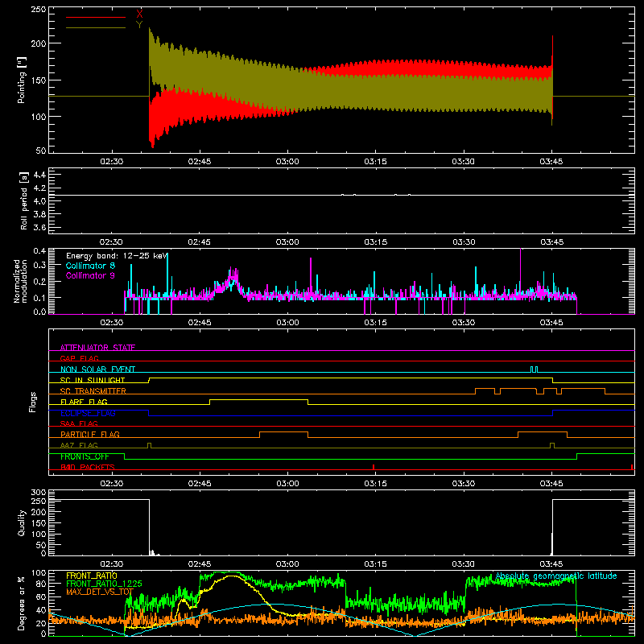
Task: Click the Quality axis label
Action: click(22, 522)
